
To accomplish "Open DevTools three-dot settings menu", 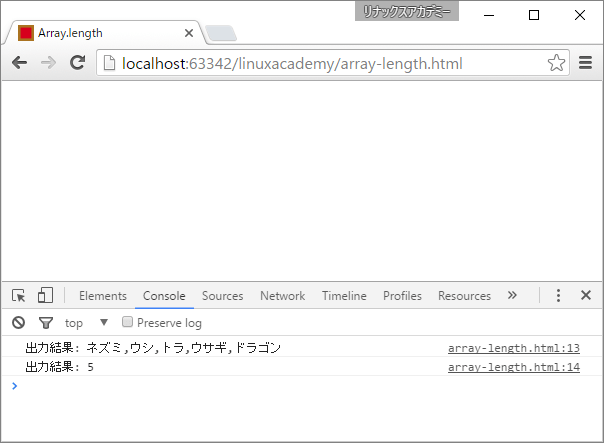I will pos(558,295).
